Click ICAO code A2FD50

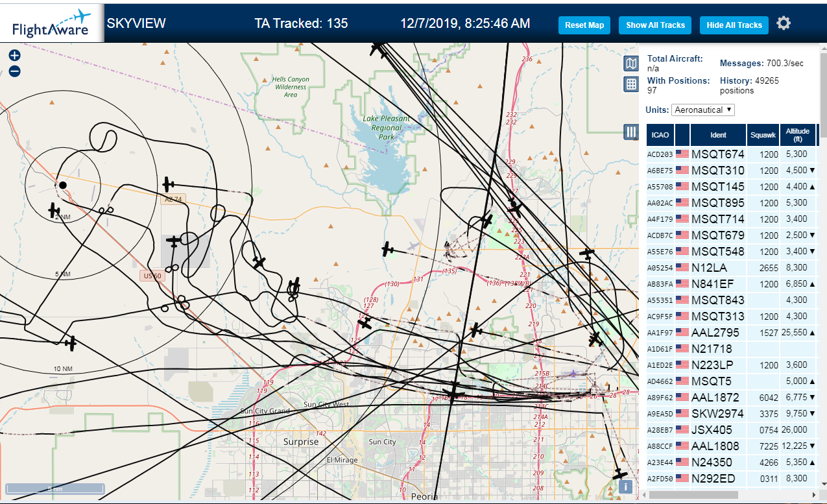[660, 479]
